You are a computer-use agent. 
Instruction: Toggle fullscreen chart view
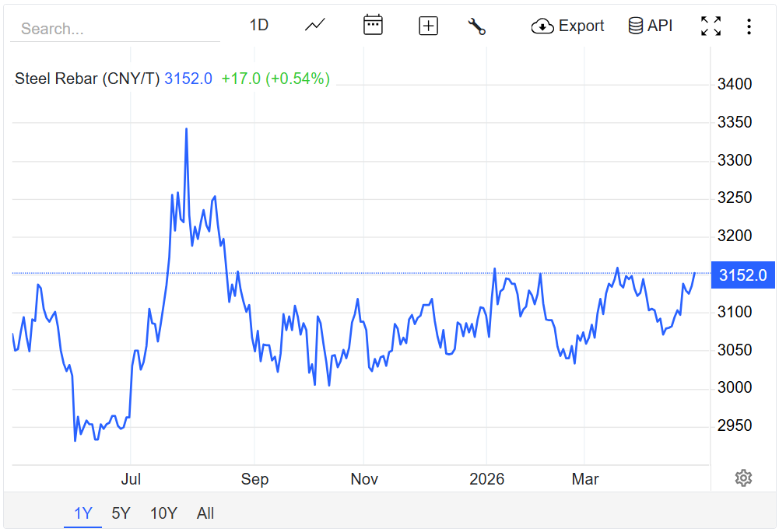click(x=711, y=26)
